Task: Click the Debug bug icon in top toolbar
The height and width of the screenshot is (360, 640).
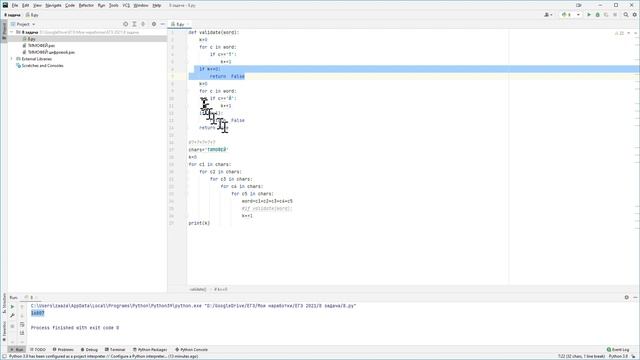Action: click(598, 15)
